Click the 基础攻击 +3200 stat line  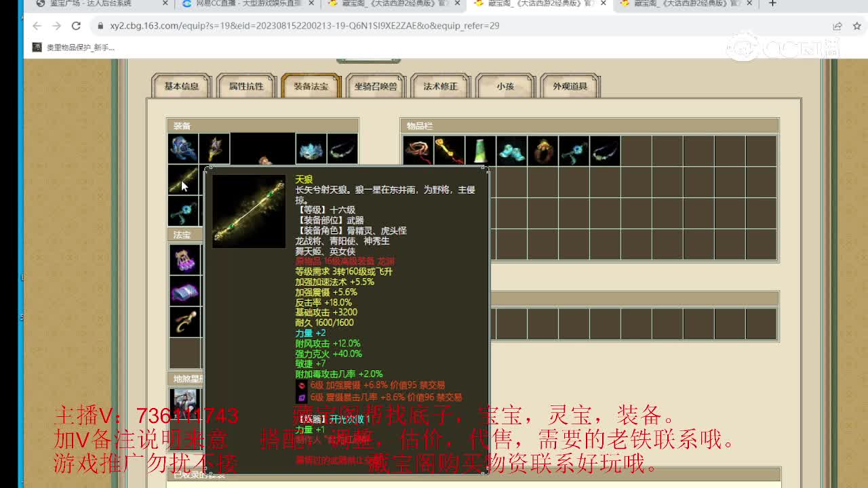(326, 312)
